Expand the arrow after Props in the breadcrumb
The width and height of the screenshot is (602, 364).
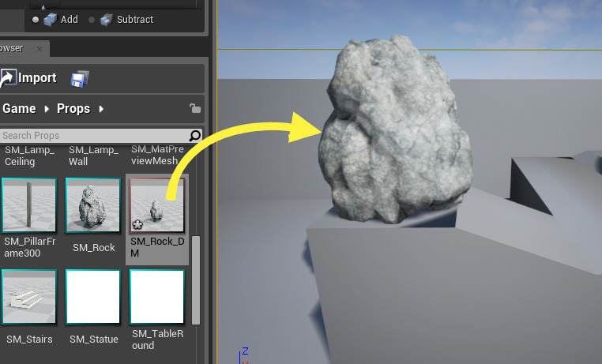pos(101,109)
